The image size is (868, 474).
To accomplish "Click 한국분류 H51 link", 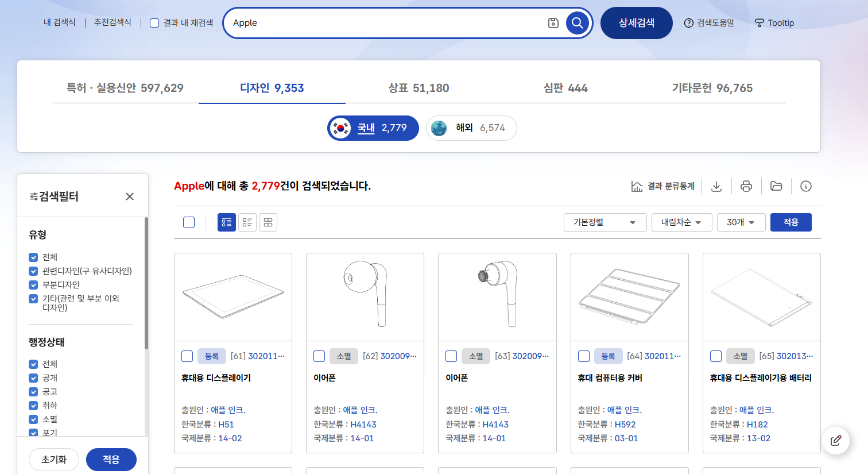I will click(226, 425).
